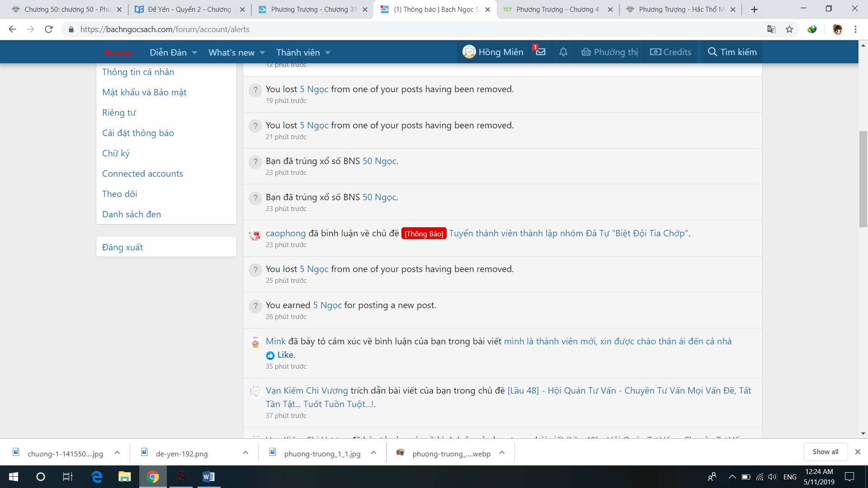Expand the Diễn Đàn dropdown arrow
The image size is (868, 488).
(194, 53)
